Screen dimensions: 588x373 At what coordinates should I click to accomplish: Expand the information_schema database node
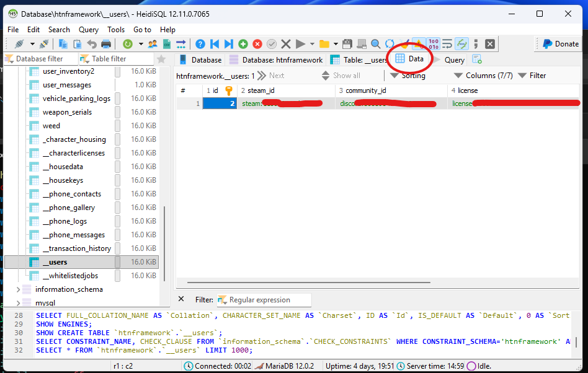click(x=17, y=289)
